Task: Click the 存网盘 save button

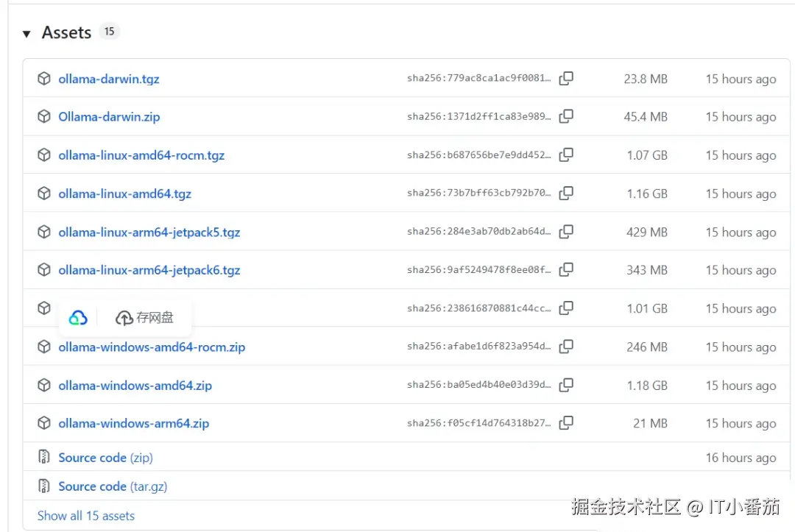Action: [146, 316]
